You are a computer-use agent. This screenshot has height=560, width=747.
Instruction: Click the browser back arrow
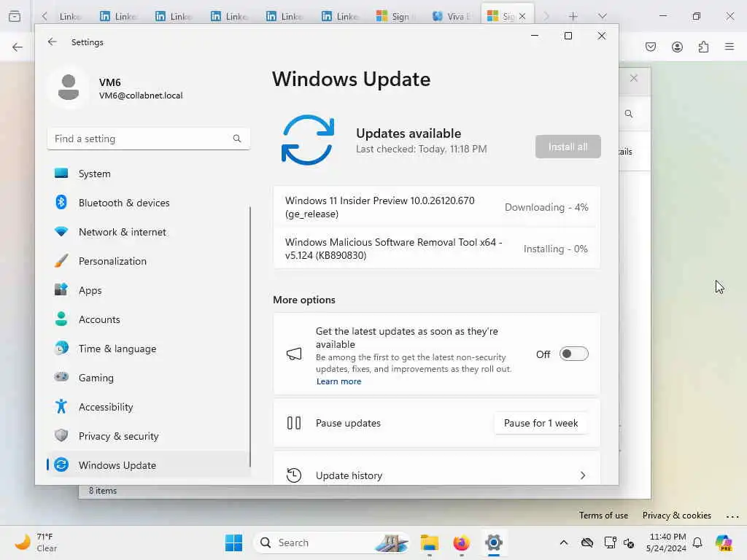[18, 47]
